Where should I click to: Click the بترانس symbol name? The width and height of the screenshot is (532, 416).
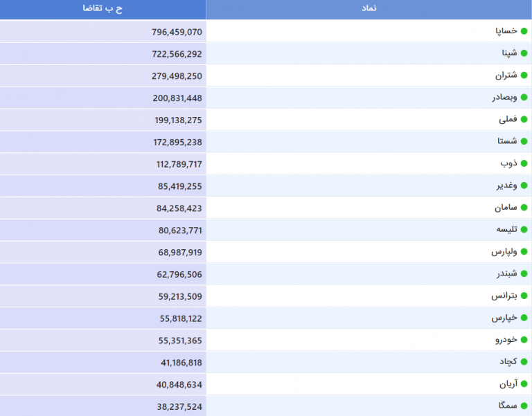click(504, 296)
